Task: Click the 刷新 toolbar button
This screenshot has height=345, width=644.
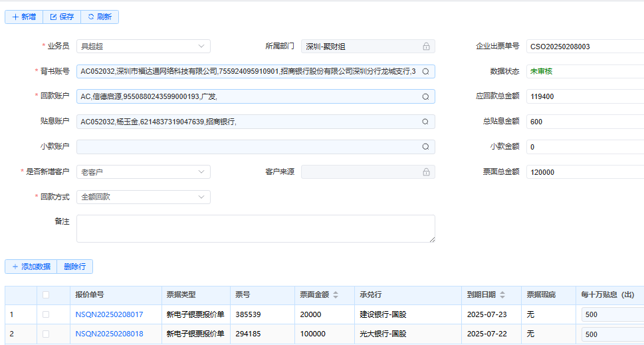Action: [100, 17]
